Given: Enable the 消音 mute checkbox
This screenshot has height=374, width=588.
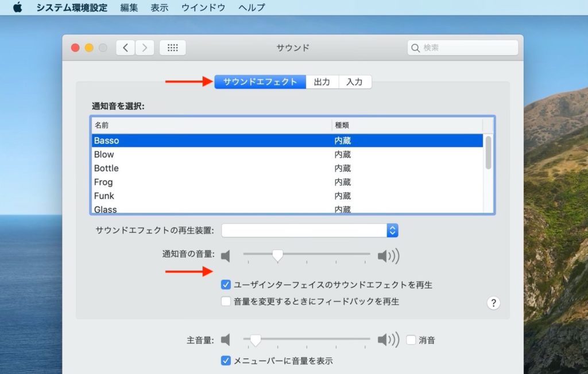Looking at the screenshot, I should tap(411, 340).
